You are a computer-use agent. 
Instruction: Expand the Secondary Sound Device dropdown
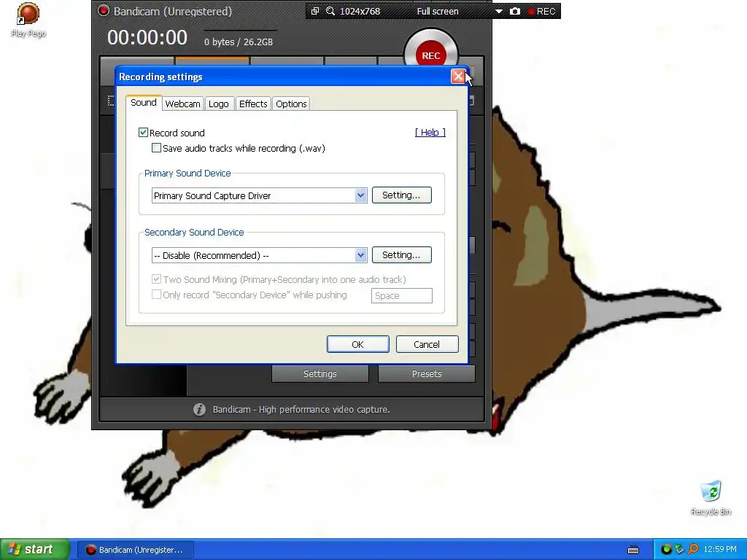pos(360,254)
